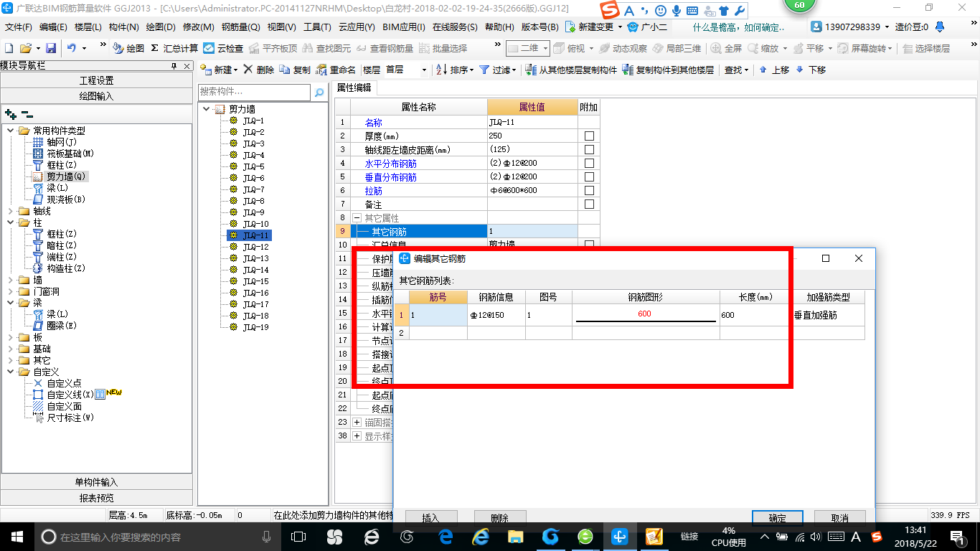Select 筏板基础(M) in navigation tree
The height and width of the screenshot is (551, 980).
(x=70, y=154)
